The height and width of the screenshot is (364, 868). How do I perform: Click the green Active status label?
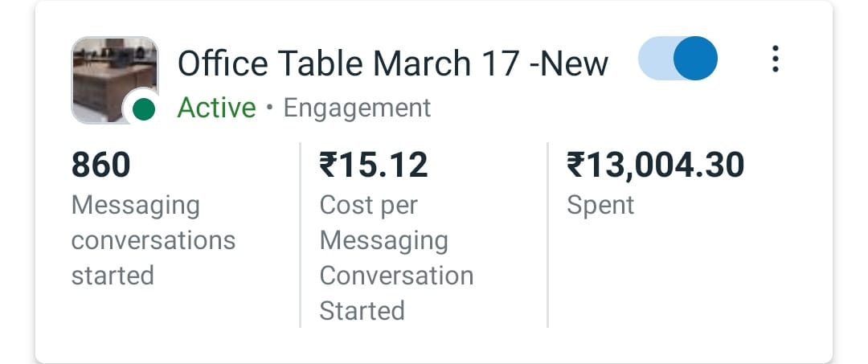click(216, 108)
